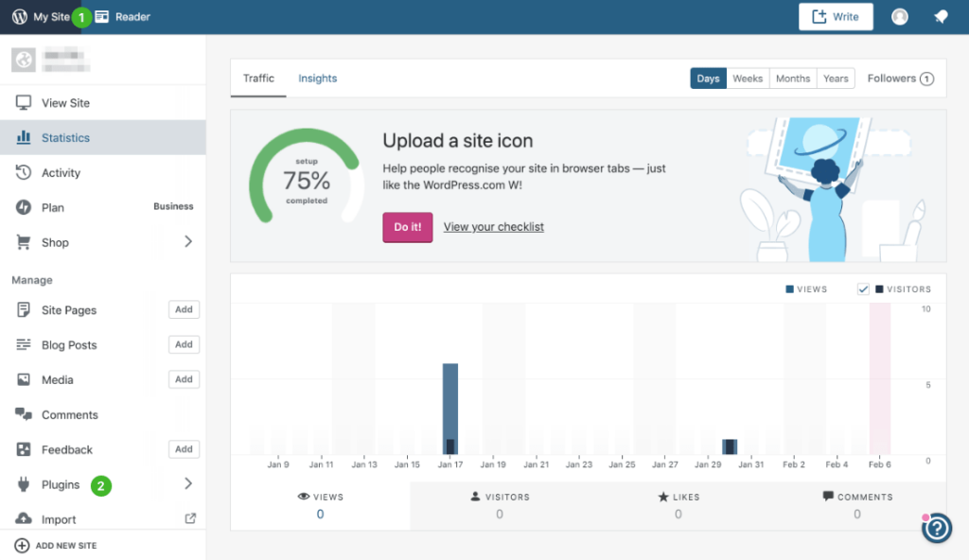Image resolution: width=969 pixels, height=560 pixels.
Task: Toggle the Visitors chart checkbox
Action: point(863,289)
